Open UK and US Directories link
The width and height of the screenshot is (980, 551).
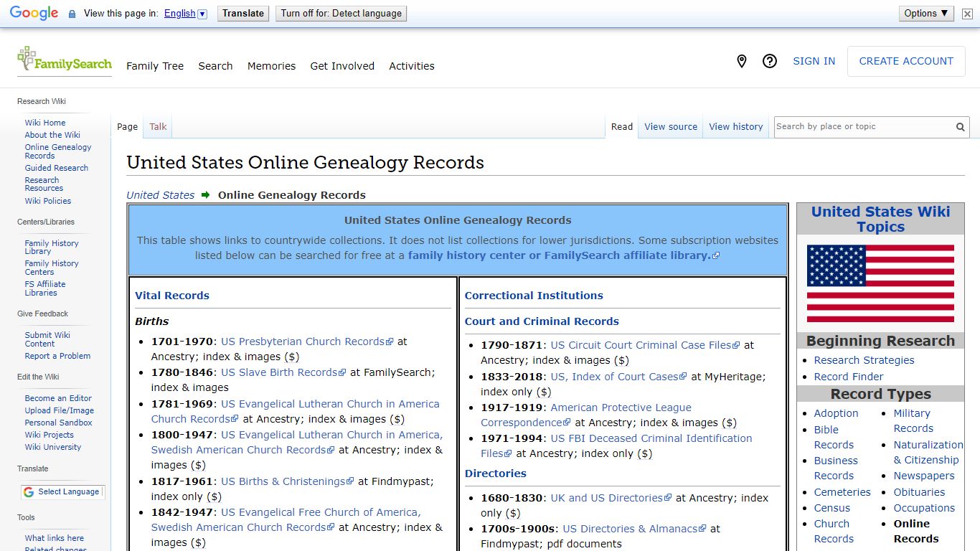pos(611,498)
